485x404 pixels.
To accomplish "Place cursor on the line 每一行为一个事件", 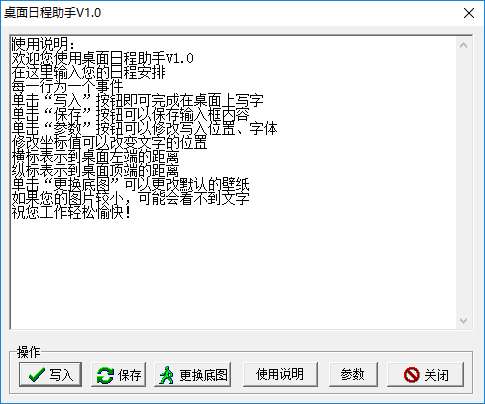I will [68, 87].
